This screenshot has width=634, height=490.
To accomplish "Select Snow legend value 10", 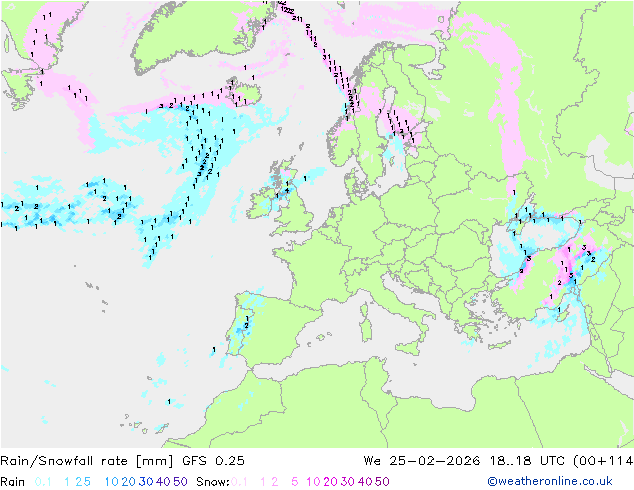I will click(313, 482).
